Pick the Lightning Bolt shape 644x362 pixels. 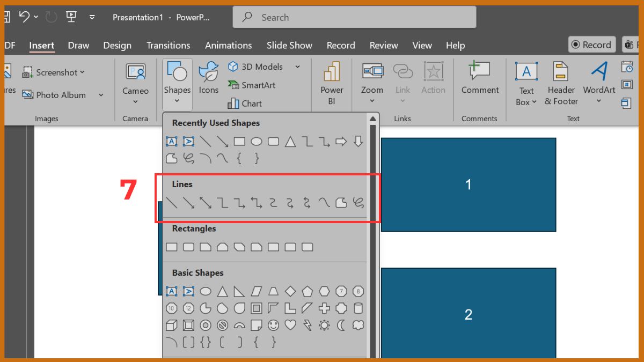point(308,325)
